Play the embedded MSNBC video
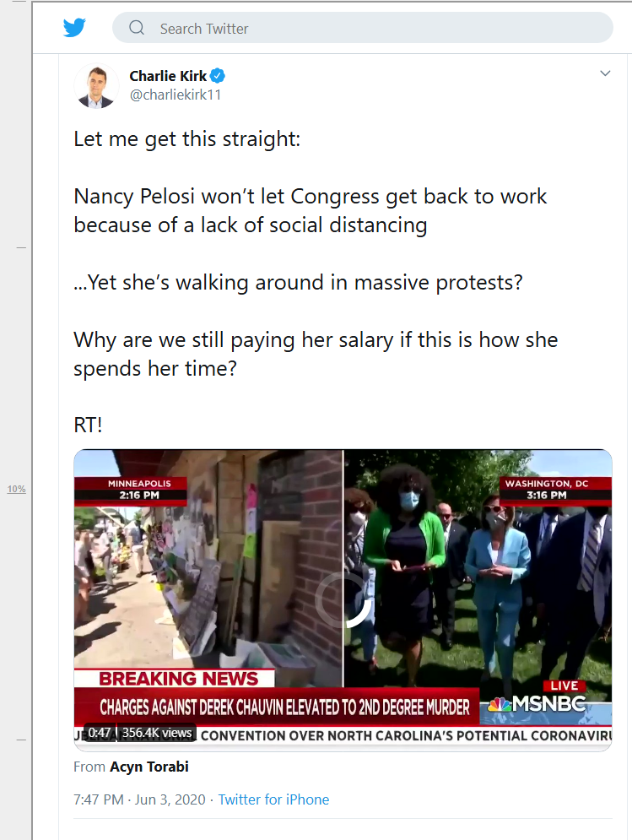This screenshot has height=840, width=632. click(x=343, y=600)
